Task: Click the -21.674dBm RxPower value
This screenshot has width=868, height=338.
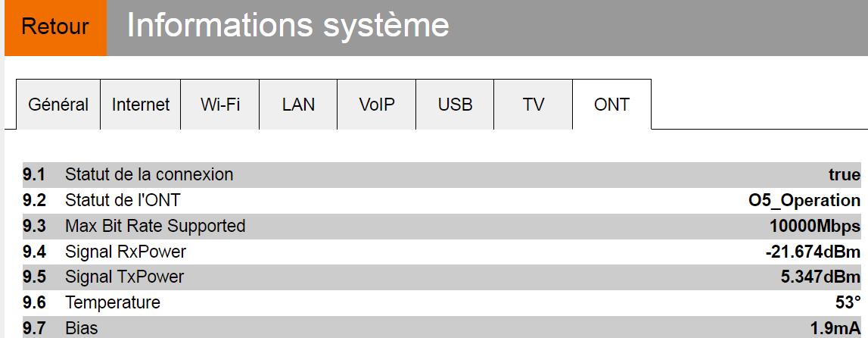Action: [812, 252]
